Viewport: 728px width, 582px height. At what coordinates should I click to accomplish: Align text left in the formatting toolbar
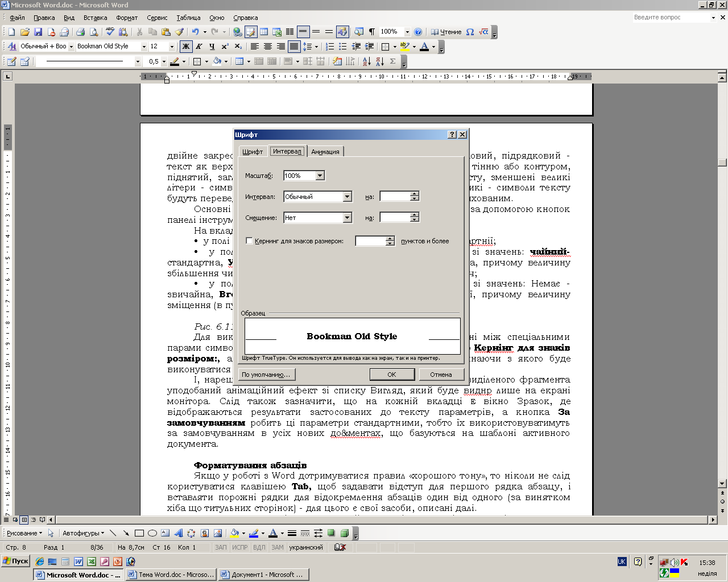pyautogui.click(x=255, y=47)
